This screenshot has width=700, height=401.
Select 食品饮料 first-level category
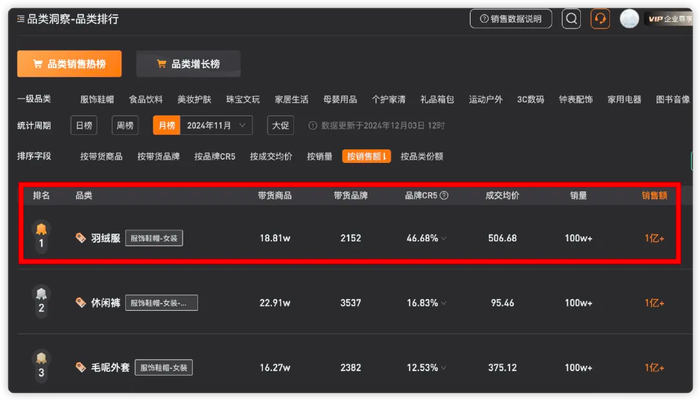pyautogui.click(x=146, y=99)
